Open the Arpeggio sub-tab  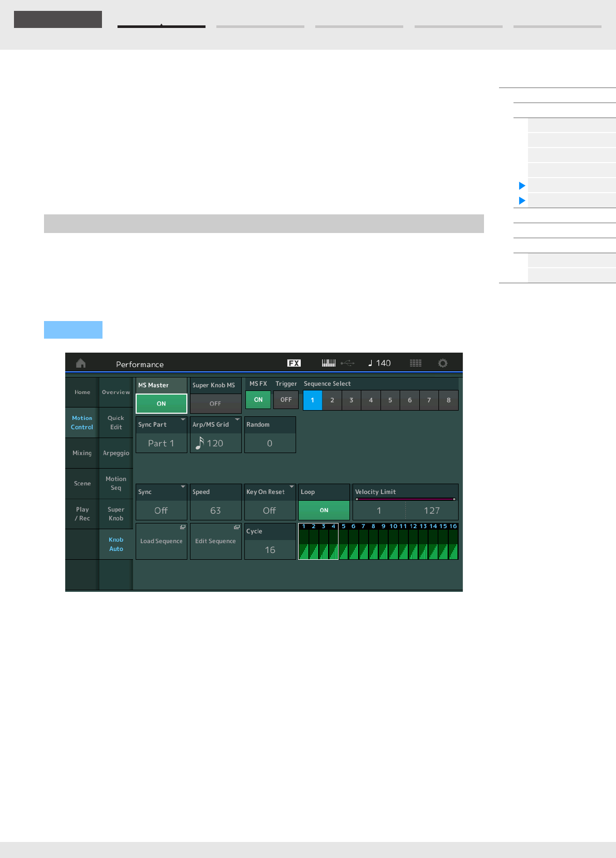coord(116,453)
